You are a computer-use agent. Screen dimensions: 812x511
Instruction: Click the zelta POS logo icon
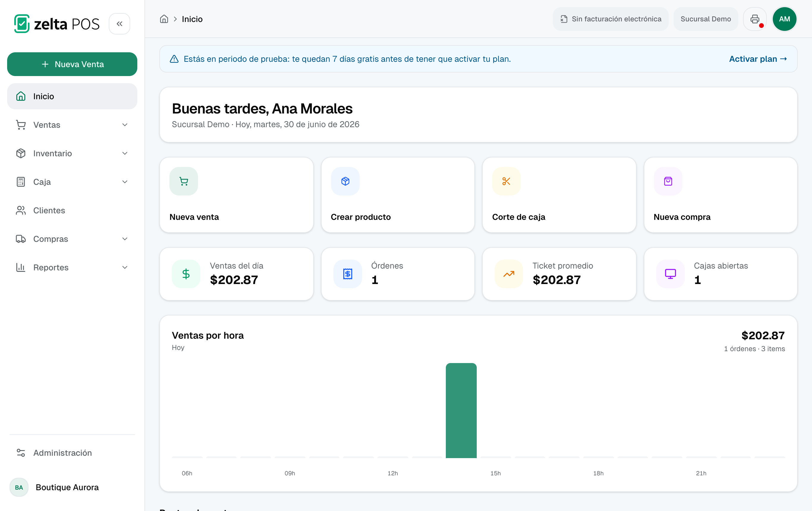coord(22,23)
